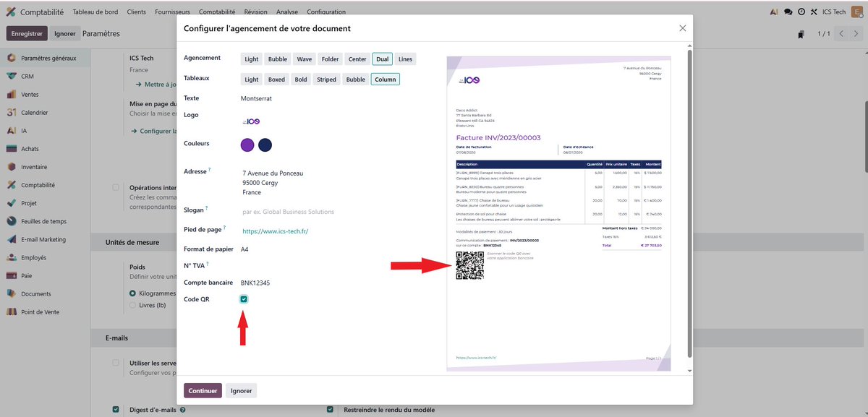Open the Fournisseurs menu
Viewport: 868px width, 417px height.
(172, 12)
